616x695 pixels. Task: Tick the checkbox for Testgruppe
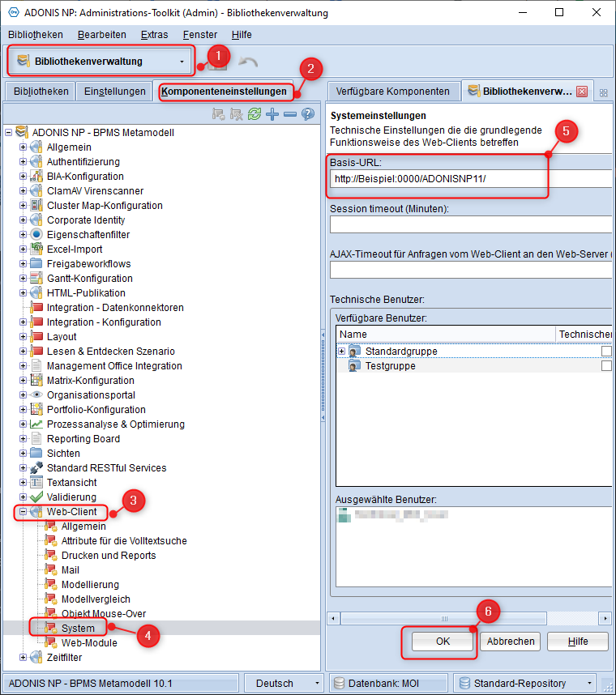tap(606, 366)
